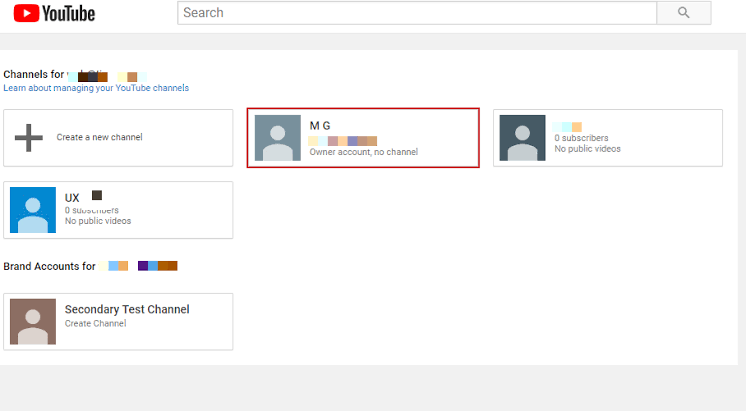Screen dimensions: 746x411
Task: Click the brown Secondary Test Channel avatar
Action: [x=33, y=322]
